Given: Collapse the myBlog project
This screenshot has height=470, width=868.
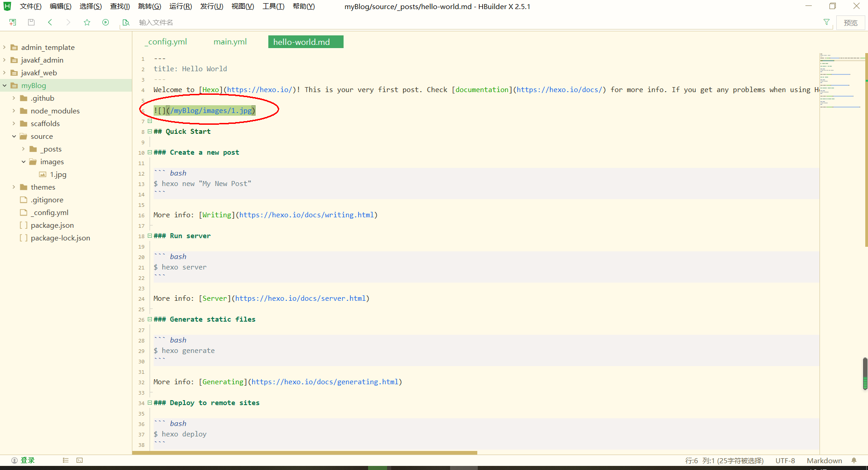Looking at the screenshot, I should pyautogui.click(x=5, y=85).
